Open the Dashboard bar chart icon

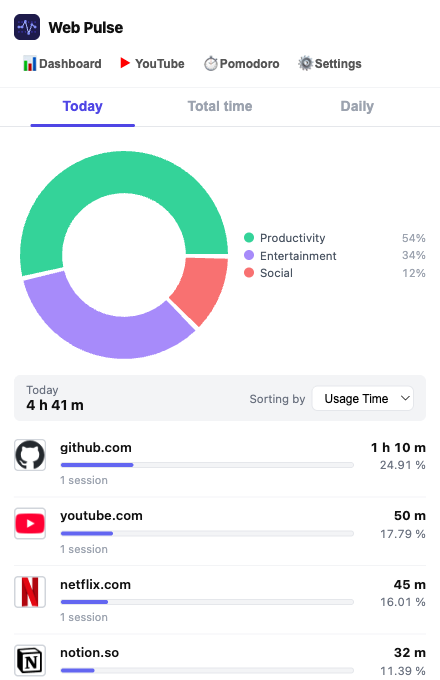[29, 64]
